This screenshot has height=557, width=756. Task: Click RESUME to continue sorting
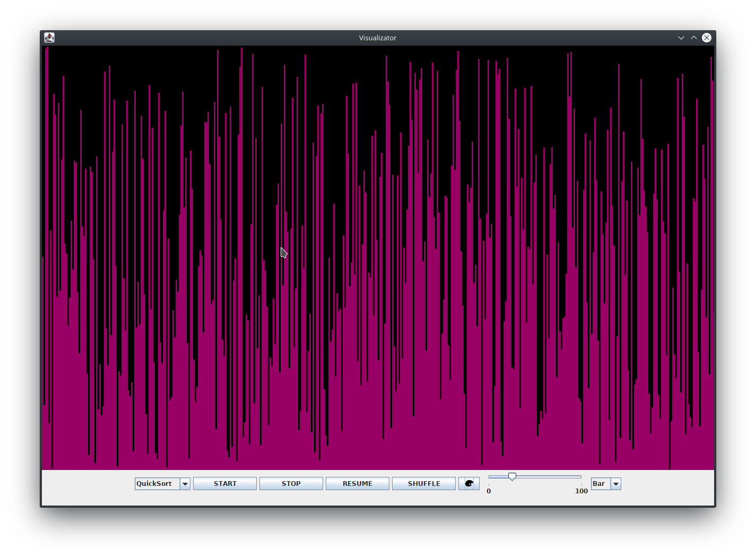[357, 483]
